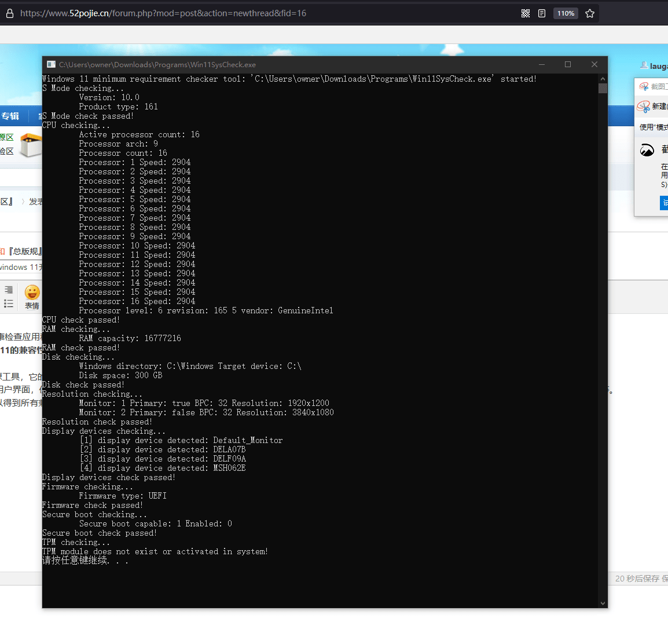668x644 pixels.
Task: Click 'Windows directory: C:\Windows' line
Action: (190, 366)
